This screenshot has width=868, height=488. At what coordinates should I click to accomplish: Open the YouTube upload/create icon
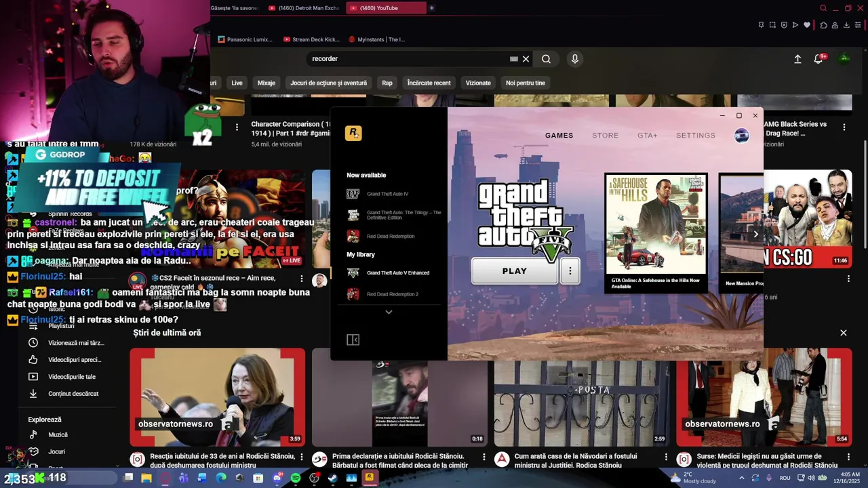point(797,59)
